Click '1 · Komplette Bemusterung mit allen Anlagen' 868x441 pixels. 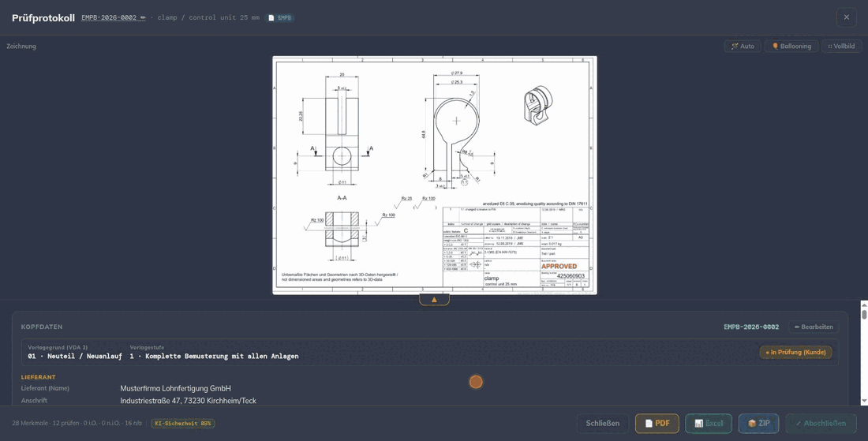tap(214, 357)
